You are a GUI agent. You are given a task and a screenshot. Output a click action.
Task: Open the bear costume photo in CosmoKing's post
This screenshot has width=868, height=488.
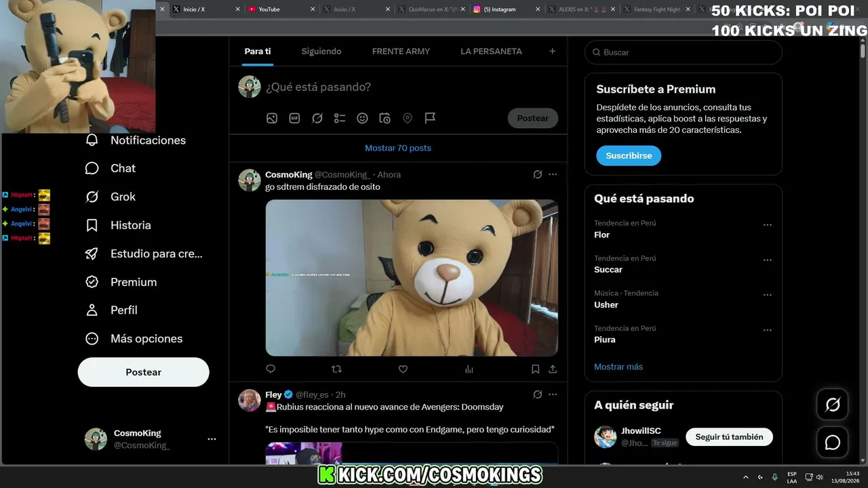pos(412,278)
